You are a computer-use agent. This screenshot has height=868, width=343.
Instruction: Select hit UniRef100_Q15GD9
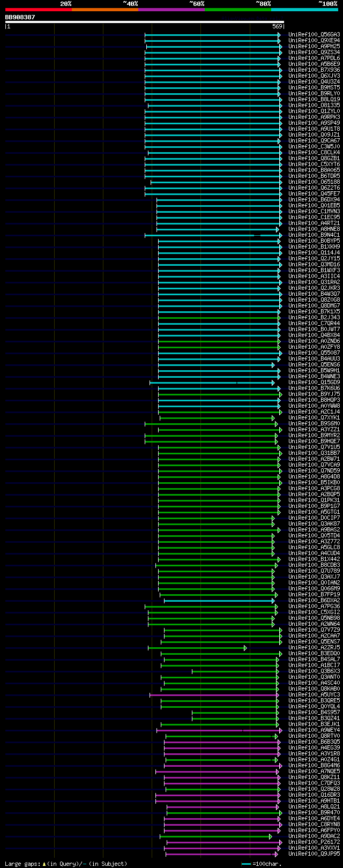point(314,382)
